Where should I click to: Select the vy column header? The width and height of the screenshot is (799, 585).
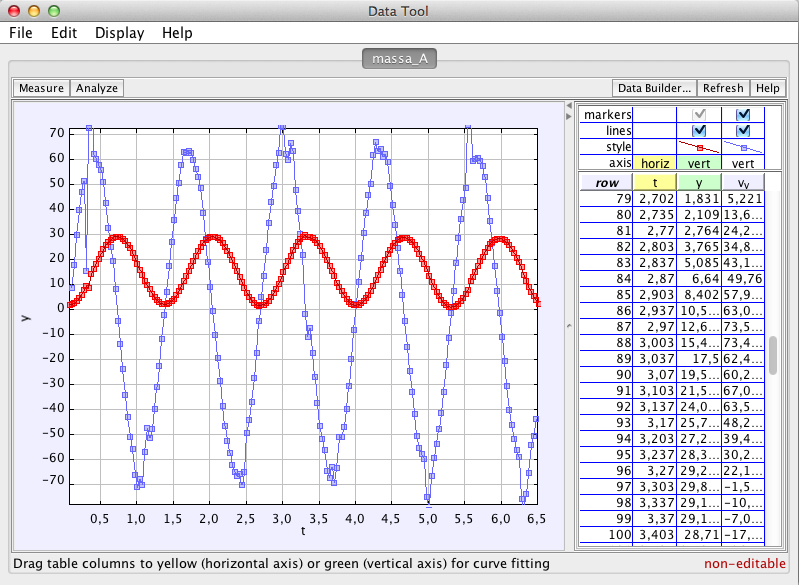743,182
